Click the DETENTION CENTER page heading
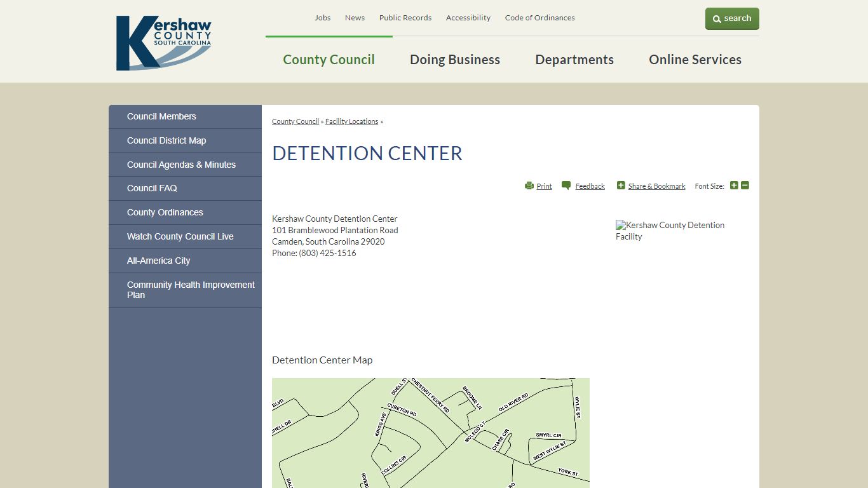Image resolution: width=868 pixels, height=488 pixels. tap(367, 153)
